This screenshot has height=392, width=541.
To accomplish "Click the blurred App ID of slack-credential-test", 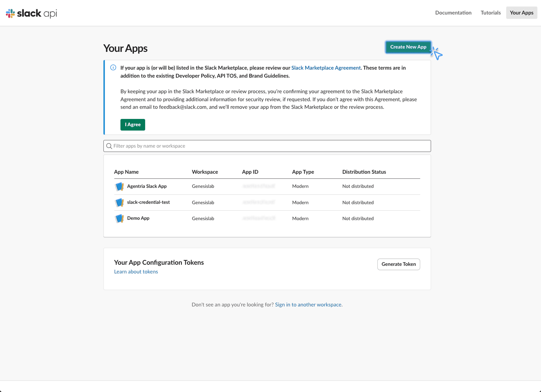I will point(259,202).
